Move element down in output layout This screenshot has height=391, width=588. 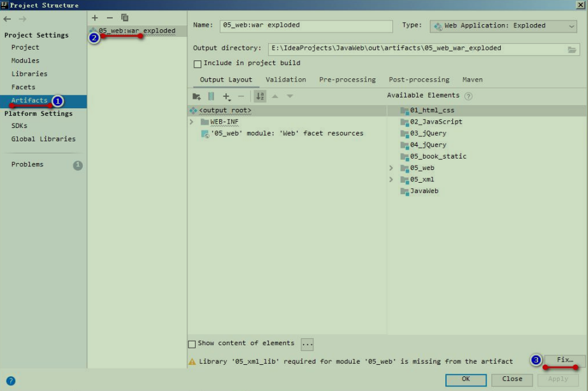pos(290,96)
